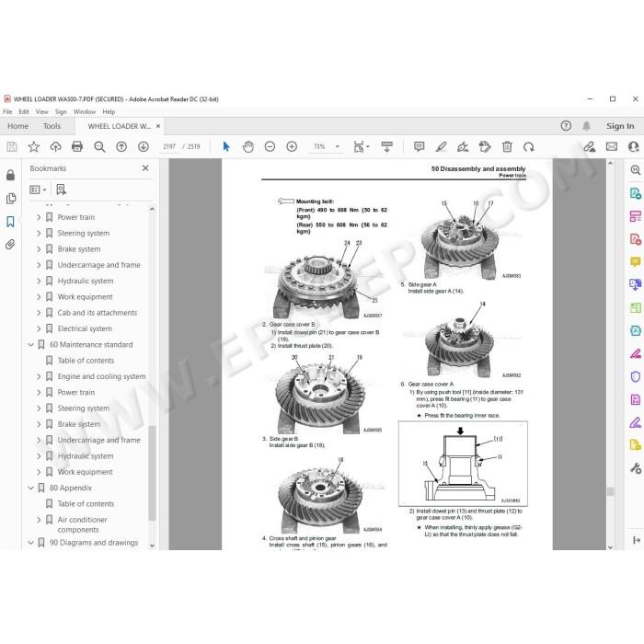Open the Window menu
644x644 pixels.
pyautogui.click(x=85, y=111)
